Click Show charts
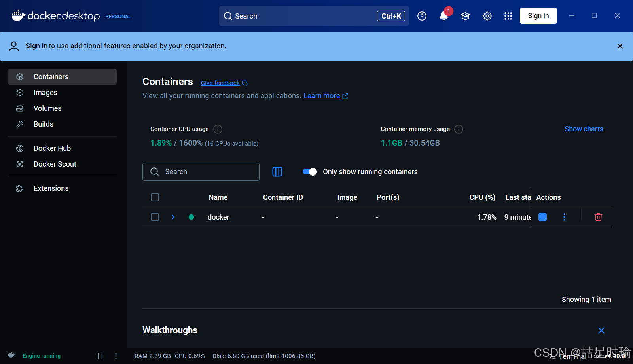The image size is (633, 364). (584, 129)
